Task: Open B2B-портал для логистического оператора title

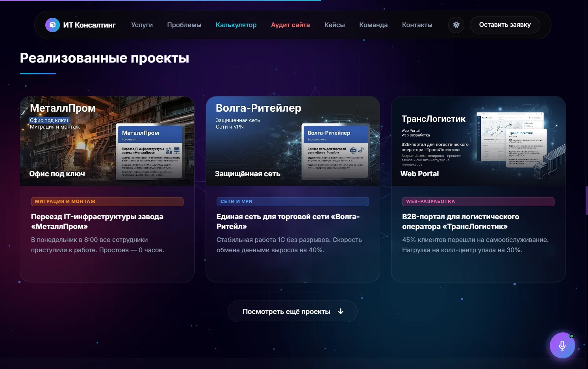Action: pyautogui.click(x=461, y=221)
